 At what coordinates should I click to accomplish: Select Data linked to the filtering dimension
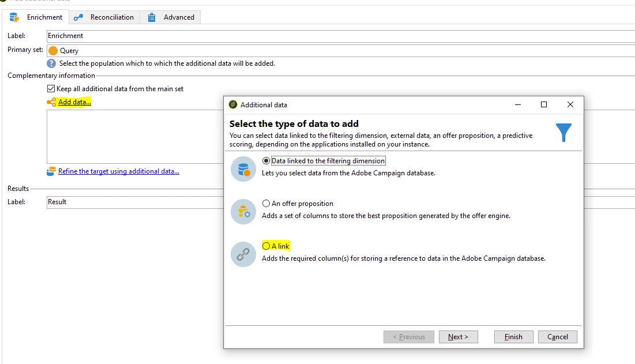tap(266, 161)
